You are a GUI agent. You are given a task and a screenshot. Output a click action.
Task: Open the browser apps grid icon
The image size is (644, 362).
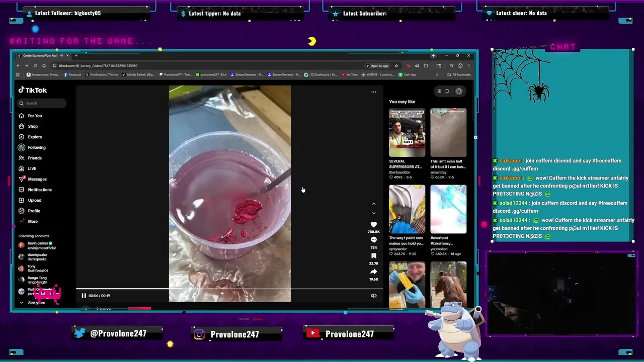[18, 75]
